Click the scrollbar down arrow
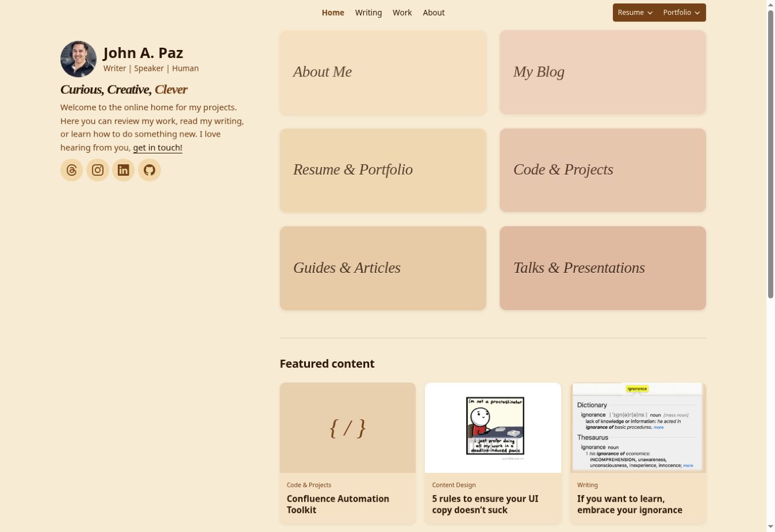Viewport: 775px width, 532px height. point(770,527)
